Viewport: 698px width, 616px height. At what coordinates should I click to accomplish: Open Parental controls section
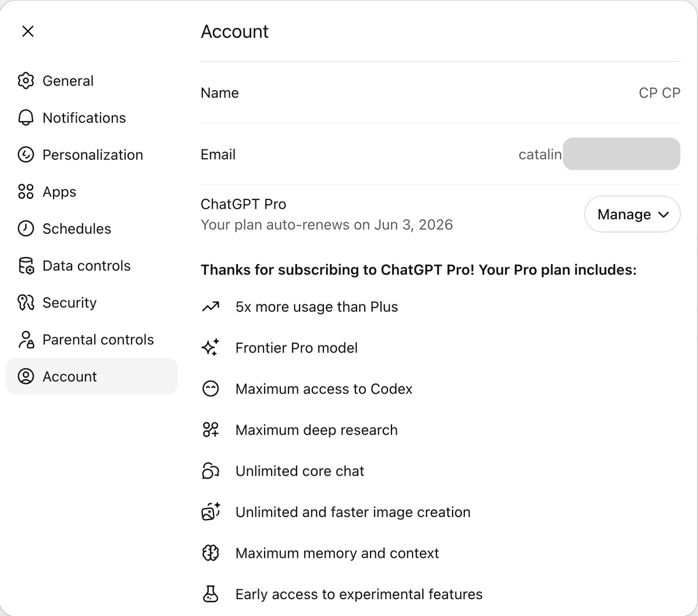[x=91, y=340]
